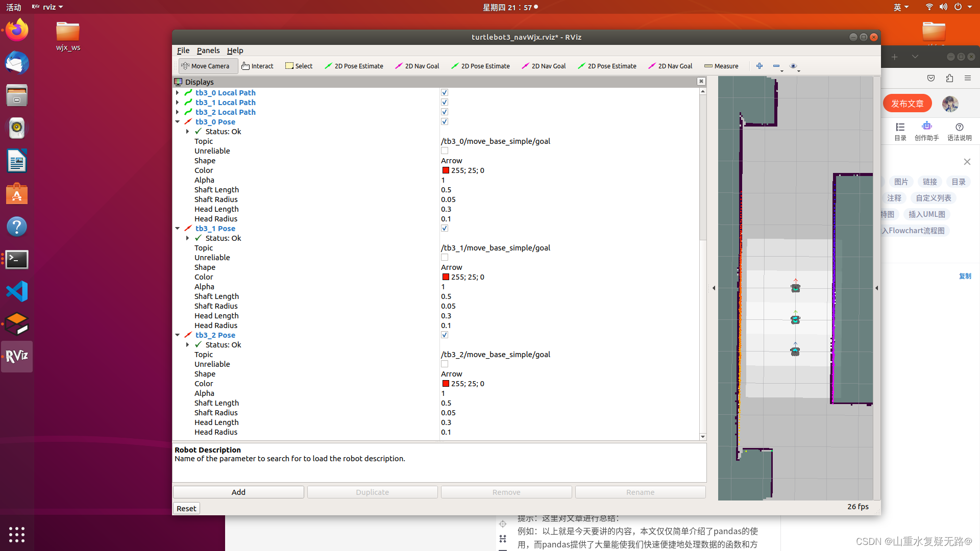980x551 pixels.
Task: Click the blue minus remove-tool icon
Action: pos(776,66)
